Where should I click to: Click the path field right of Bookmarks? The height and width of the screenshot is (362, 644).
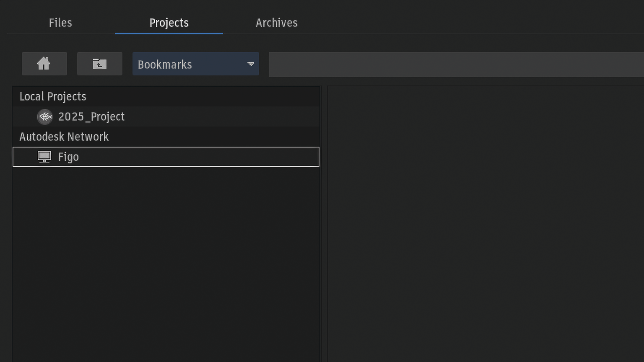point(456,65)
